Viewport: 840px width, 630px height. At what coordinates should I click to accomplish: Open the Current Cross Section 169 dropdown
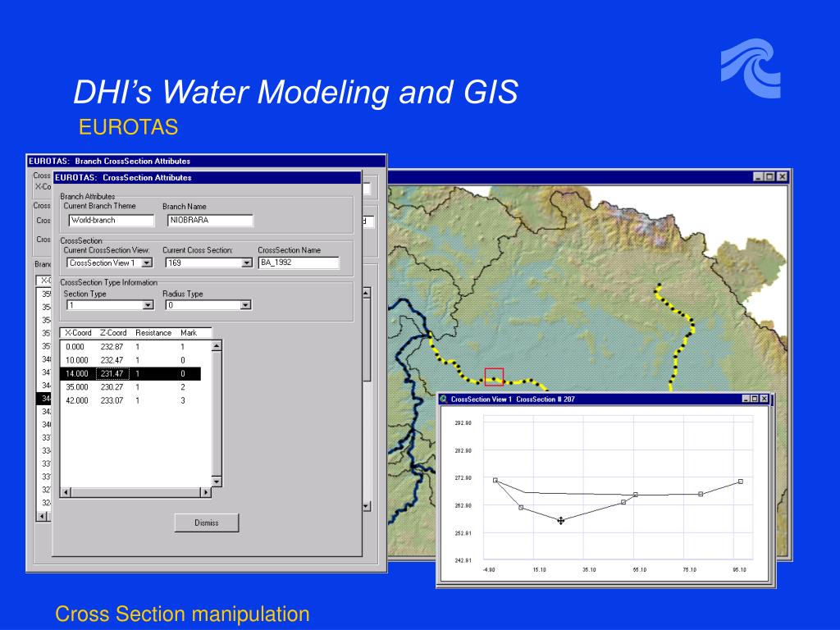(246, 263)
